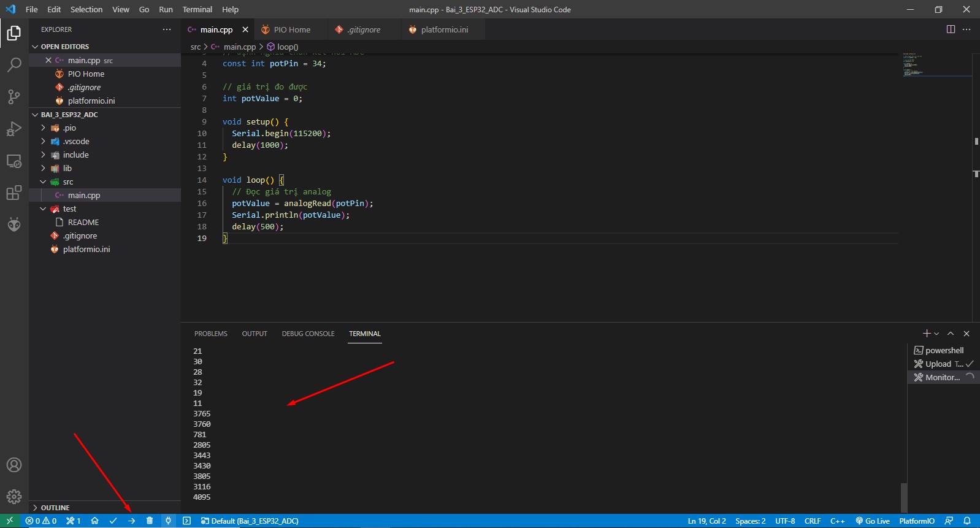980x528 pixels.
Task: Click the PlatformIO Clean trash icon
Action: [150, 521]
